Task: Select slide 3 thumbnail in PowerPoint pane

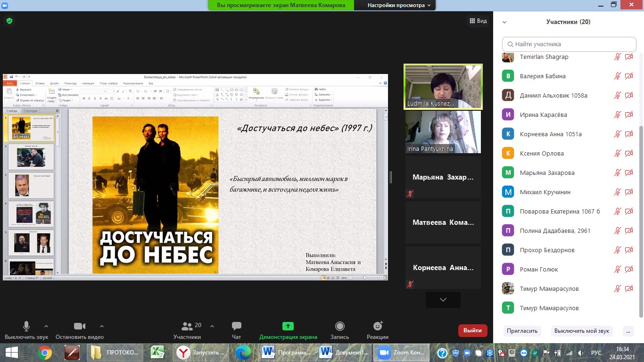Action: [x=31, y=185]
